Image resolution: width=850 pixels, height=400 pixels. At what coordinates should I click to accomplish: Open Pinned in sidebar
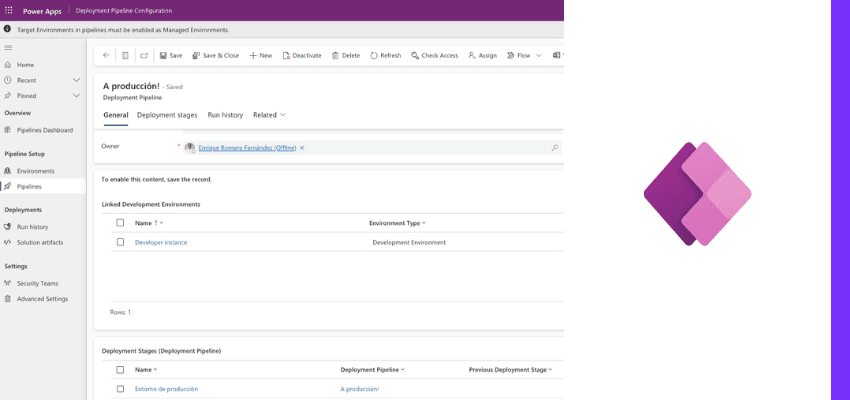(26, 95)
